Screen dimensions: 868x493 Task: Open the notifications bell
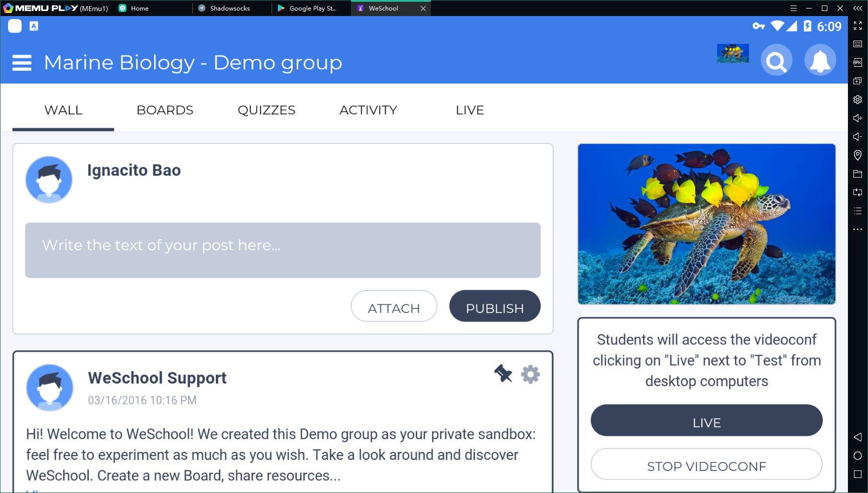coord(820,61)
